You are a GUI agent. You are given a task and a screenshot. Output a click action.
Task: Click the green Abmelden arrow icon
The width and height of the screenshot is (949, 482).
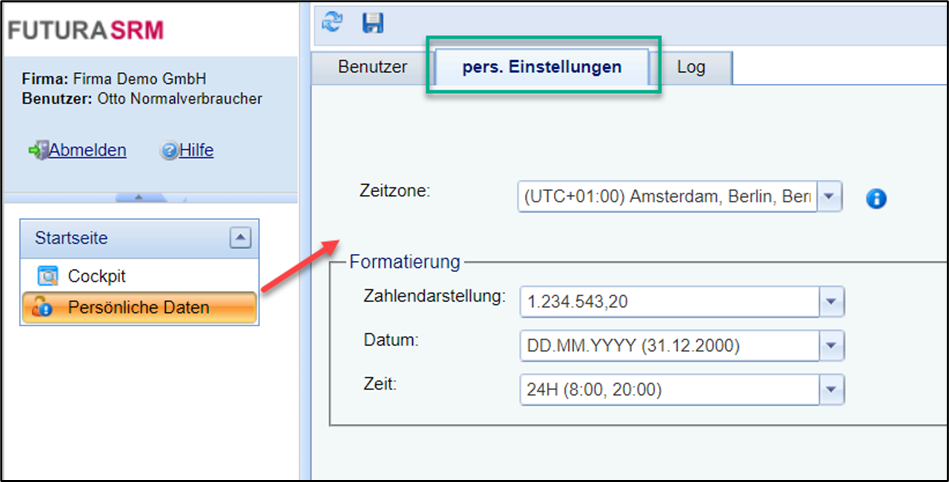(x=39, y=151)
